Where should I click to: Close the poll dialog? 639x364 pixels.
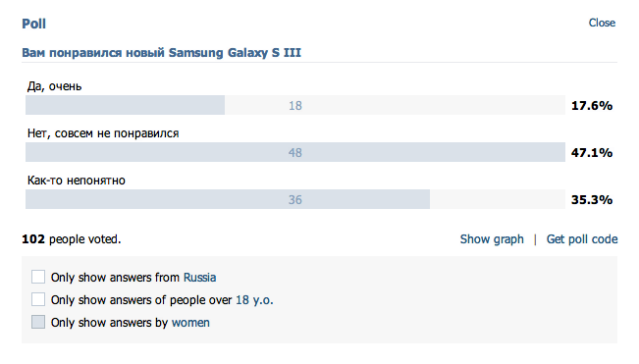pos(602,23)
